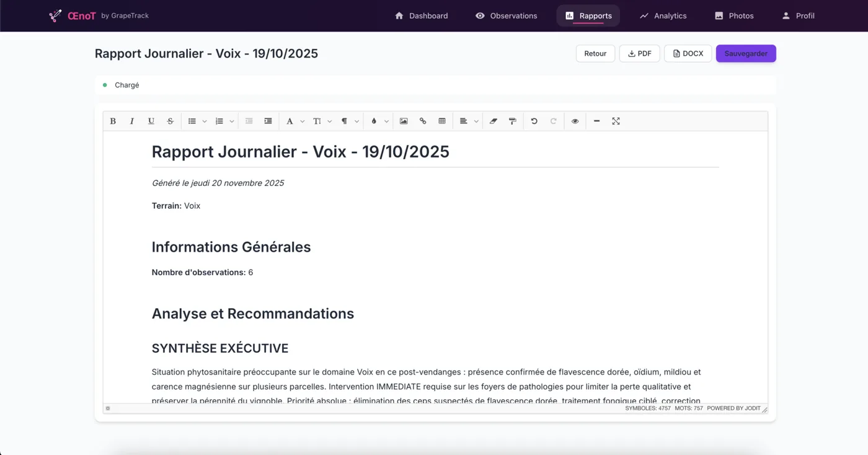
Task: Toggle preview with the eye icon
Action: (x=575, y=121)
